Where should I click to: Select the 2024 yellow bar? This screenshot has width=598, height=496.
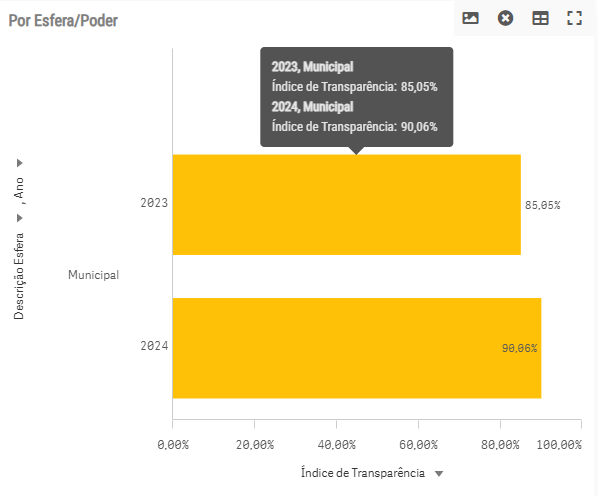click(x=357, y=348)
